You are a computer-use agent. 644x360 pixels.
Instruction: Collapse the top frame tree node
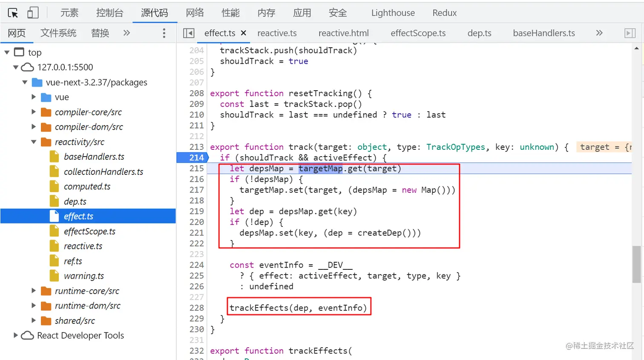click(x=7, y=52)
